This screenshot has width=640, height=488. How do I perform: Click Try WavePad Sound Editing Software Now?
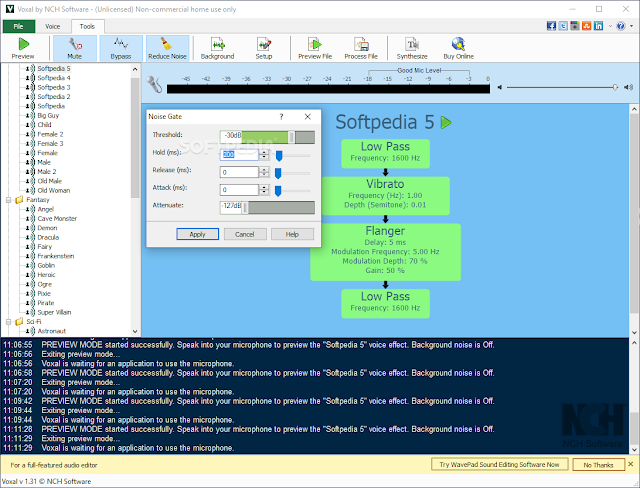coord(500,464)
